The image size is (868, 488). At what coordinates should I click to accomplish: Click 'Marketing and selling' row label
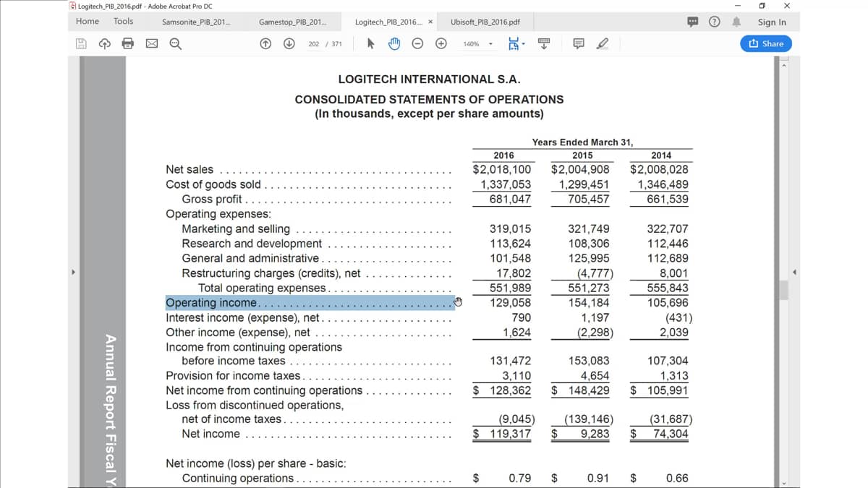click(x=236, y=229)
